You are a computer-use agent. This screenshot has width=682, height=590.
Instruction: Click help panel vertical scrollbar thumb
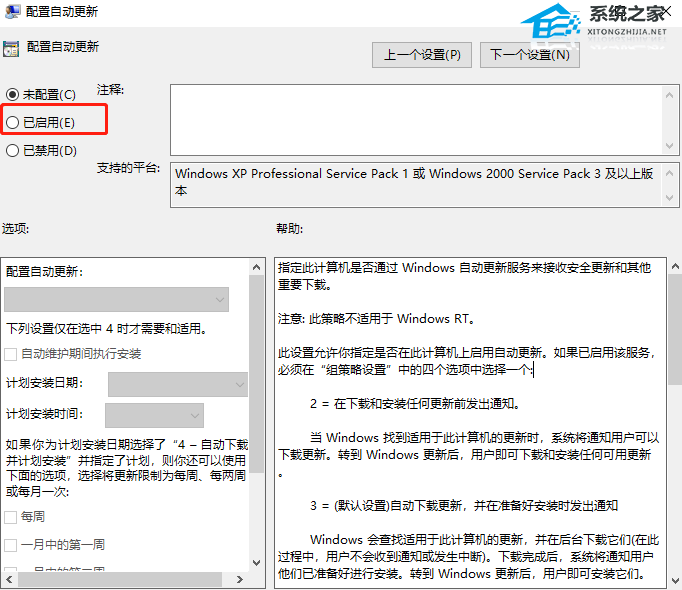675,329
